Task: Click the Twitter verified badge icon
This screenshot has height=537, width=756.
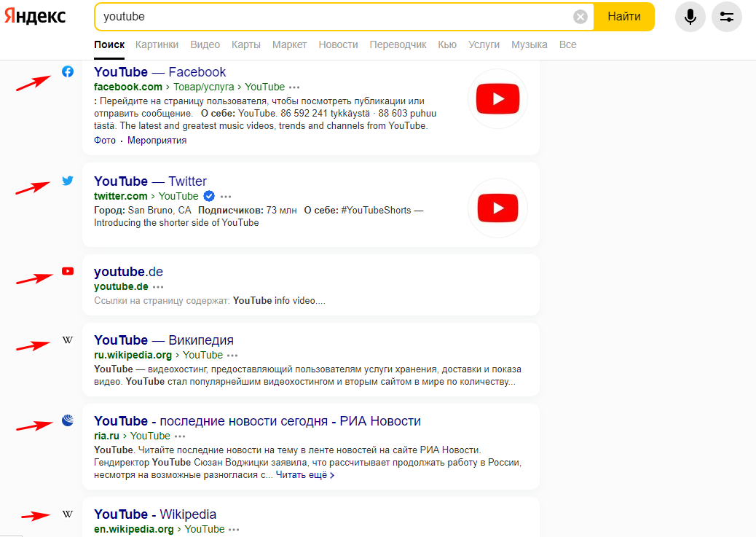Action: pos(209,196)
